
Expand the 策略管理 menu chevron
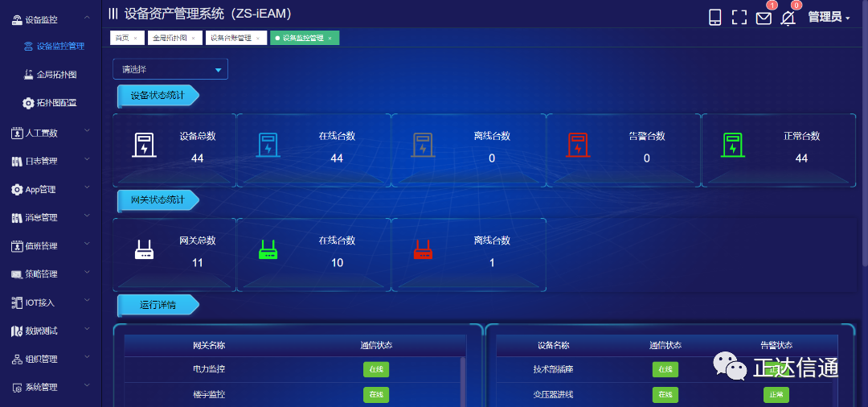coord(87,273)
